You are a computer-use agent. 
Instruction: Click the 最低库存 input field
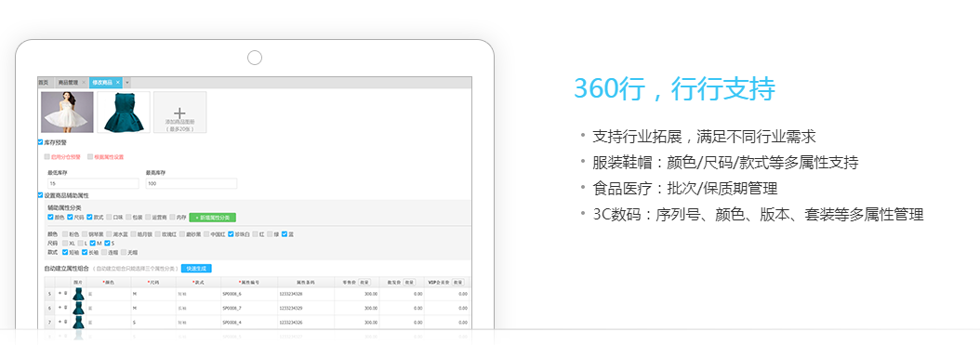click(92, 184)
